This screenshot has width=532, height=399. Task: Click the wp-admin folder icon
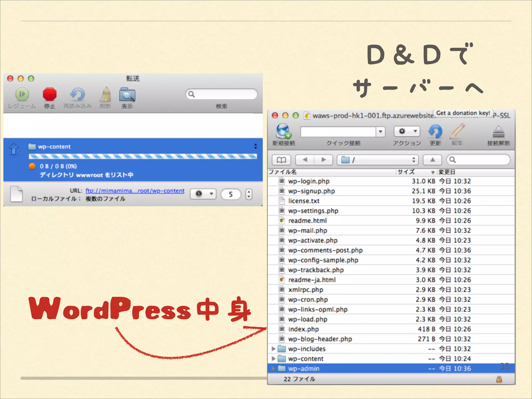click(282, 368)
